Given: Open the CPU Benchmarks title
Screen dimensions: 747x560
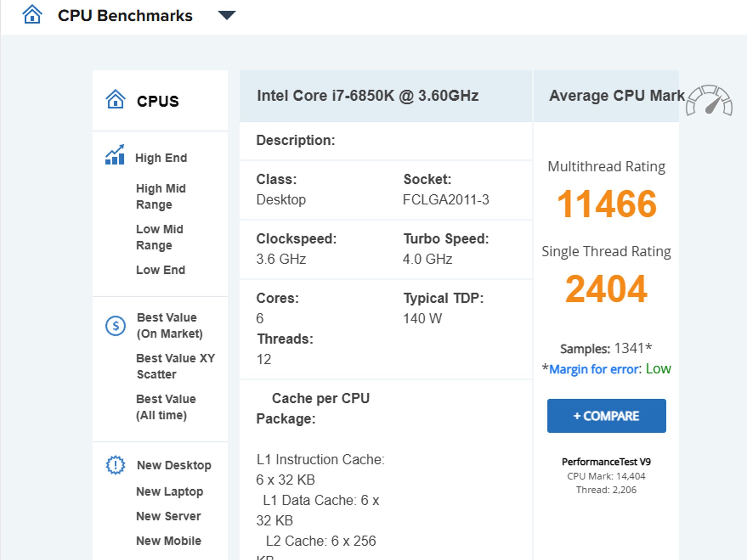Looking at the screenshot, I should pyautogui.click(x=125, y=16).
